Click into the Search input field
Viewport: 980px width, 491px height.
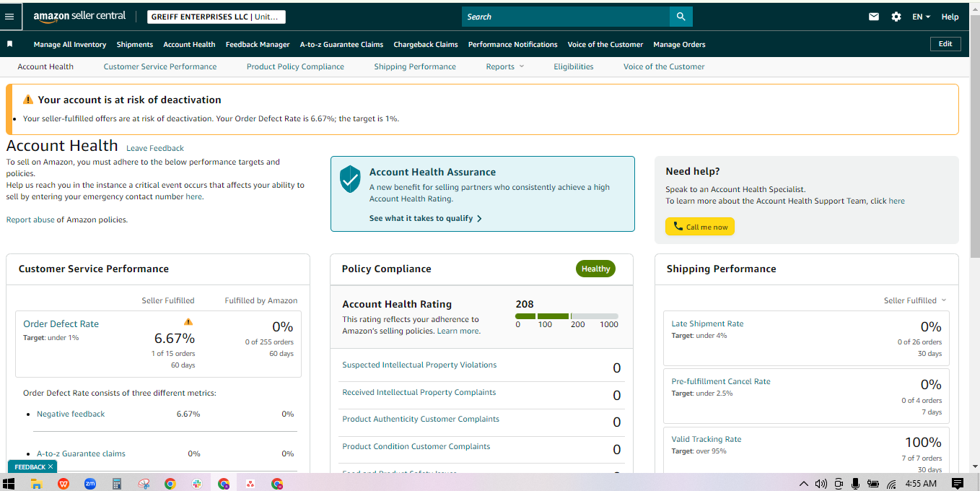pos(566,17)
